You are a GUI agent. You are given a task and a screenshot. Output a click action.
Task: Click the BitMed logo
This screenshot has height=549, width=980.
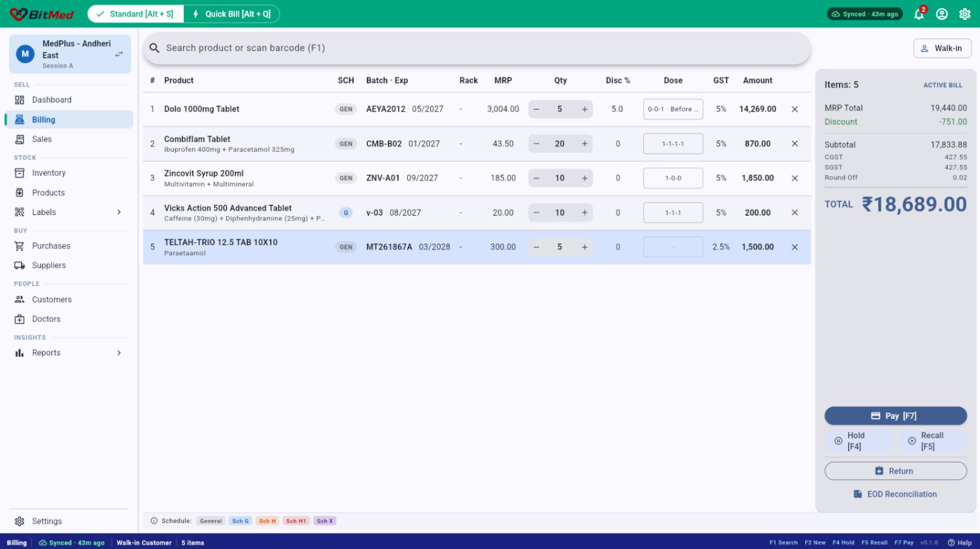[x=42, y=14]
